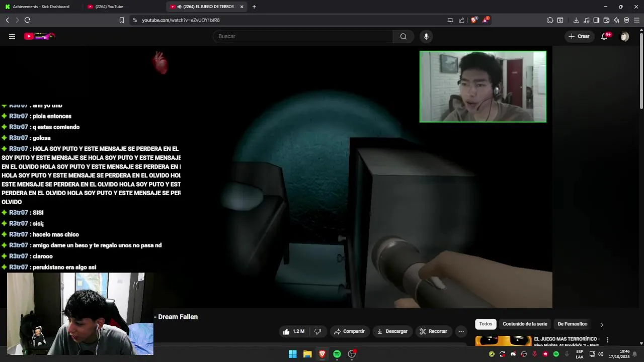Open the volume speaker tray icon
The image size is (644, 362).
point(600,354)
